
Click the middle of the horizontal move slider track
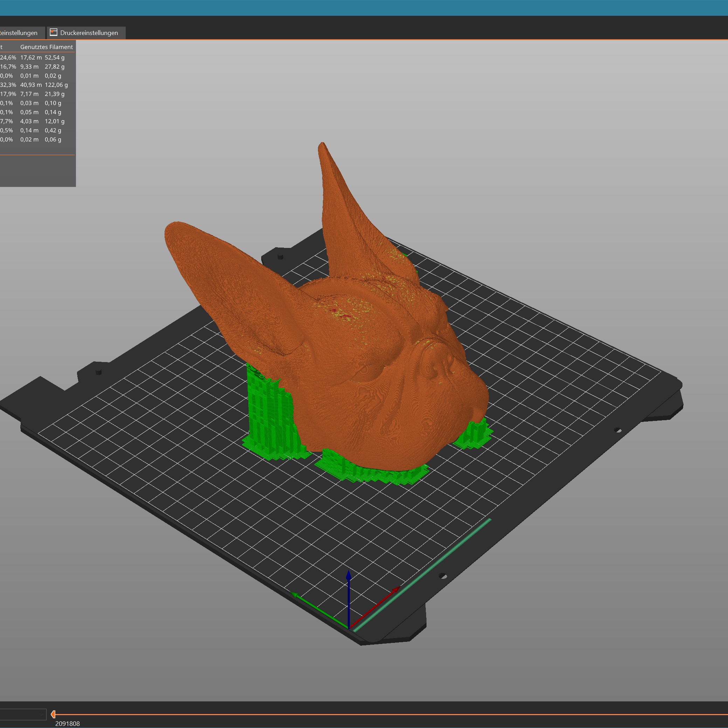coord(390,714)
